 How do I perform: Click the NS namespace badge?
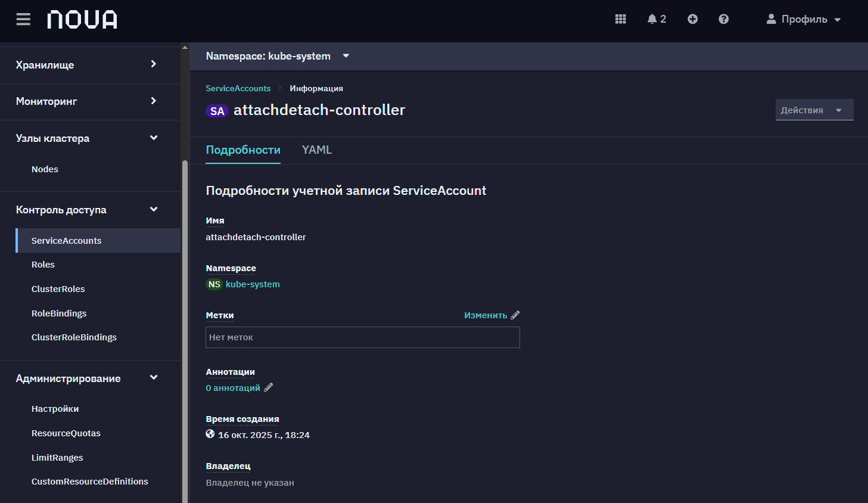pos(214,284)
